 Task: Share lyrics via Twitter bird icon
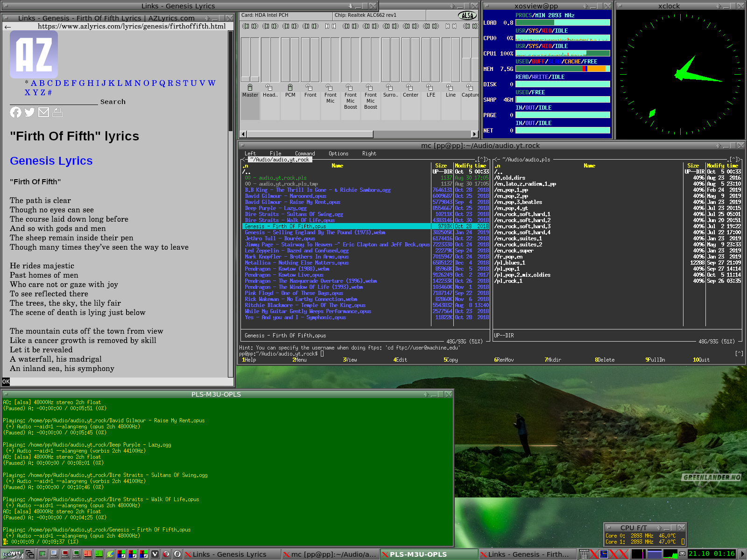pos(29,112)
